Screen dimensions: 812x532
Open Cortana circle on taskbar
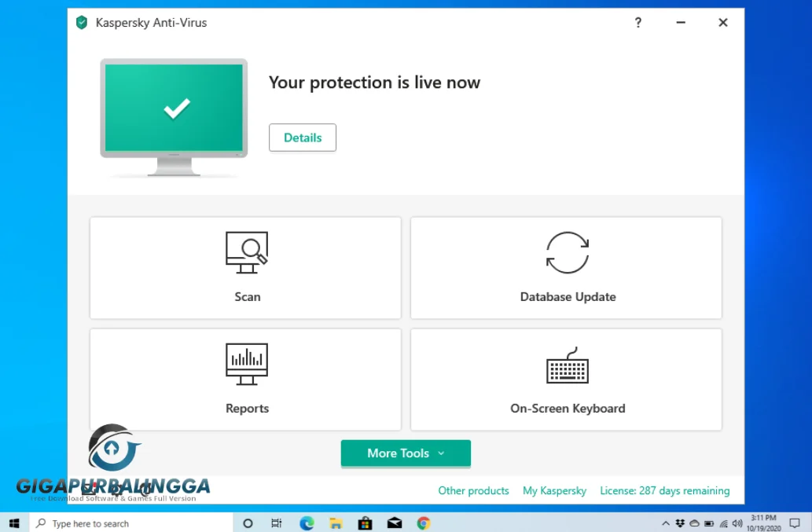(x=248, y=523)
